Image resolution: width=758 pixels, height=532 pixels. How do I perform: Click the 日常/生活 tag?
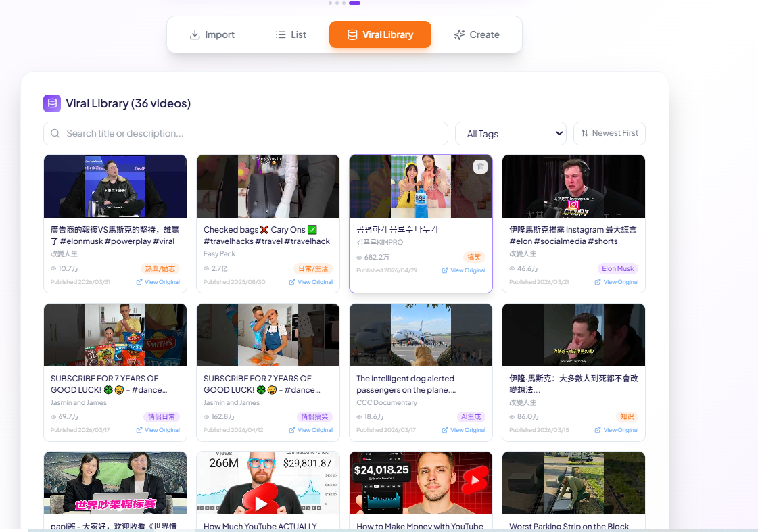pyautogui.click(x=313, y=268)
